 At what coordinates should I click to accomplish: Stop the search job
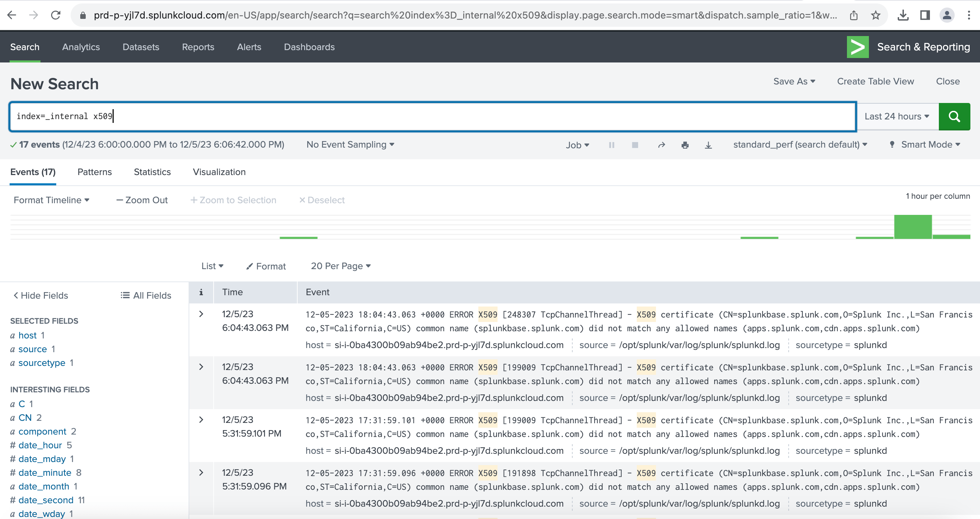(635, 145)
